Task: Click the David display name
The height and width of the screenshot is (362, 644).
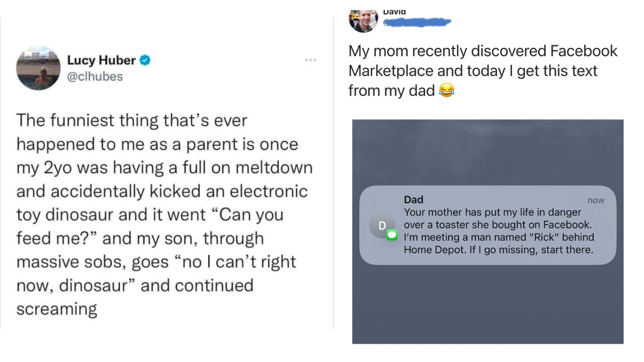Action: (x=394, y=12)
